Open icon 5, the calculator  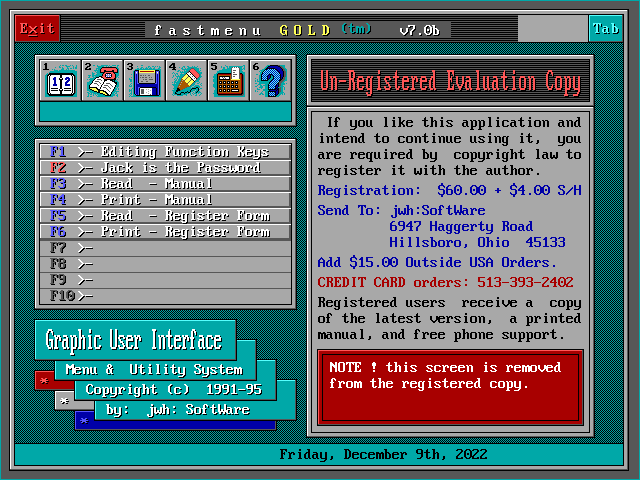coord(229,80)
